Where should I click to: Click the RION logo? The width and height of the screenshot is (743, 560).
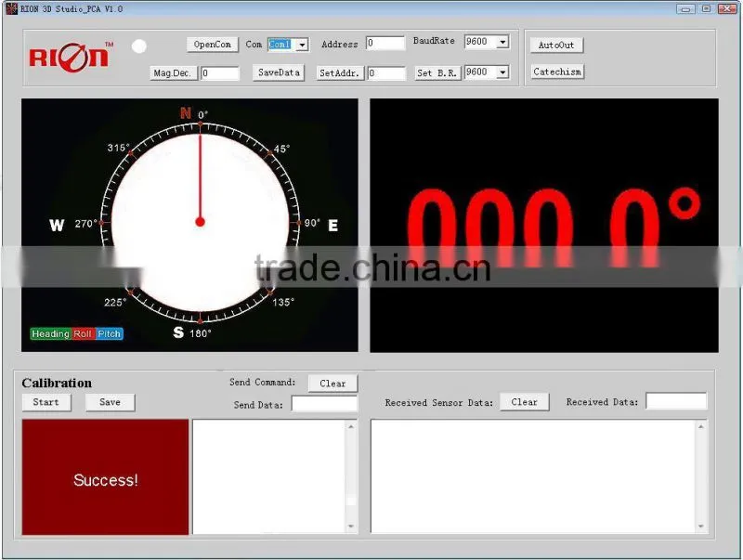pos(72,57)
